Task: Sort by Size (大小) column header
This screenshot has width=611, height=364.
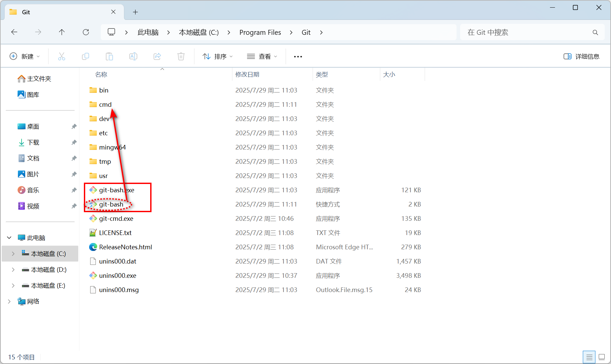Action: click(389, 74)
